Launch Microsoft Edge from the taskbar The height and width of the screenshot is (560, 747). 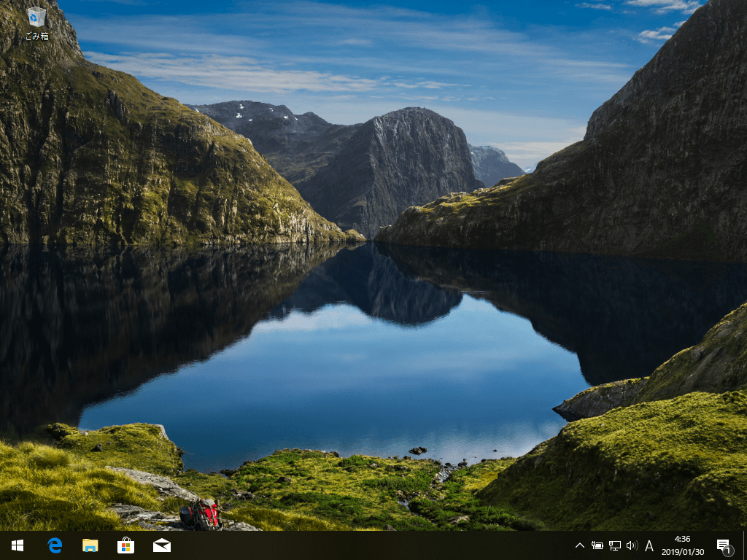click(55, 545)
